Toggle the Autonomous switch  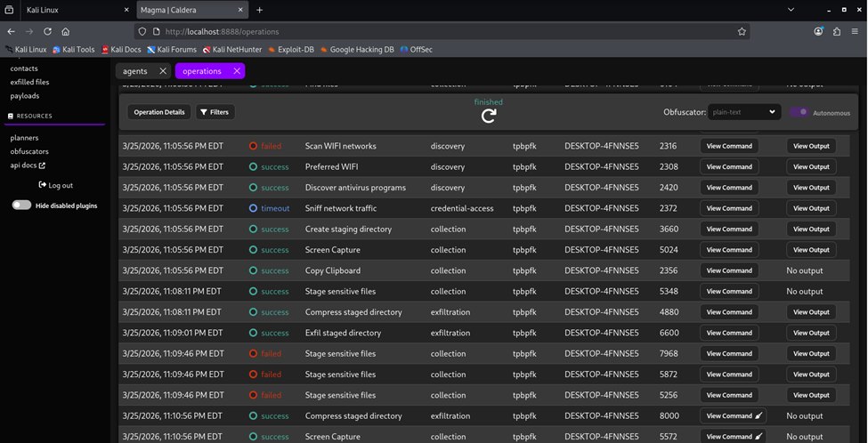click(799, 112)
